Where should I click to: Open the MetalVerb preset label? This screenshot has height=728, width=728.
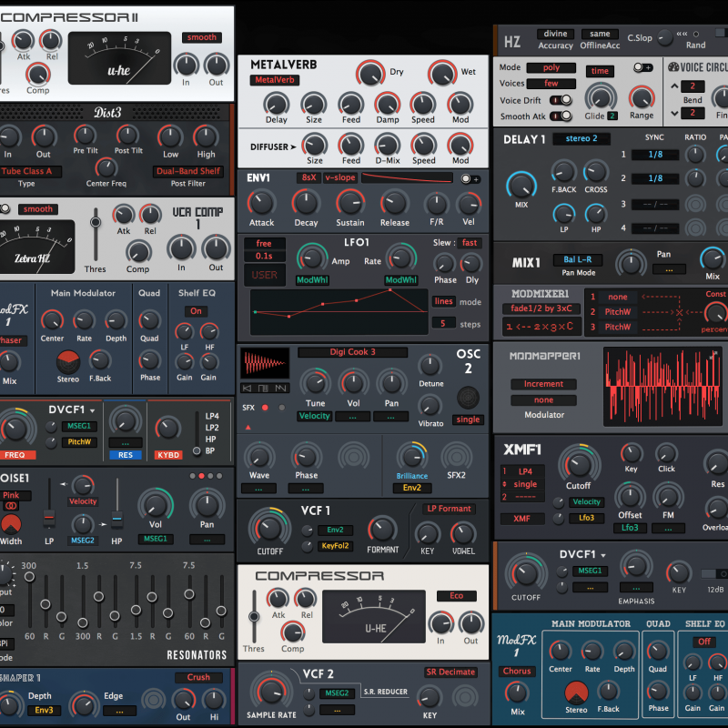[275, 80]
